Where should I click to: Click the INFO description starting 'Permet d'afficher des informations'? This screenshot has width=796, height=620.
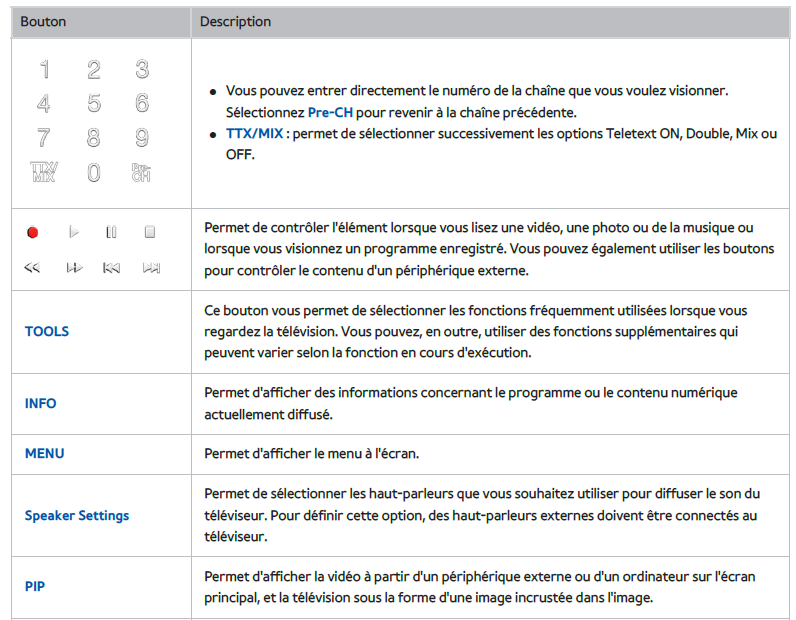(x=471, y=404)
